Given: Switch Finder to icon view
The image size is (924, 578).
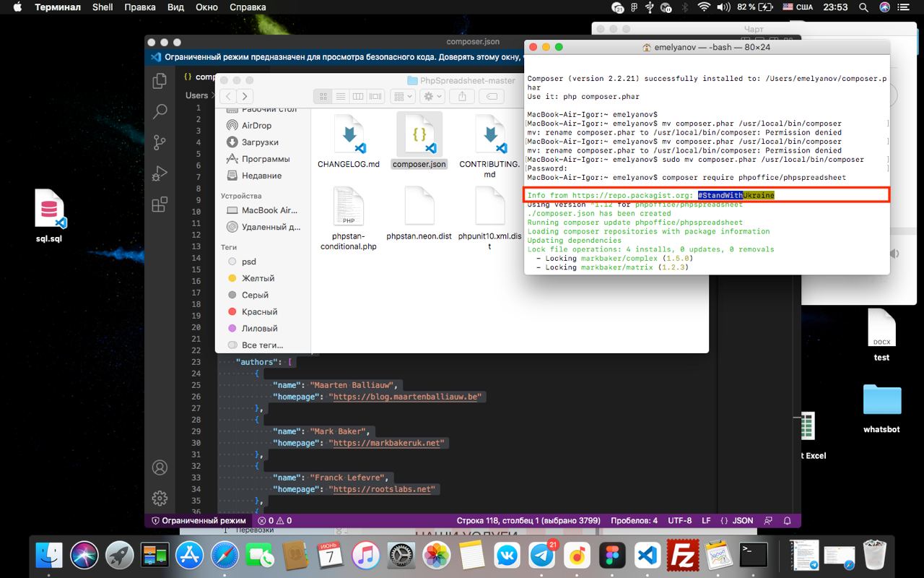Looking at the screenshot, I should (x=323, y=96).
